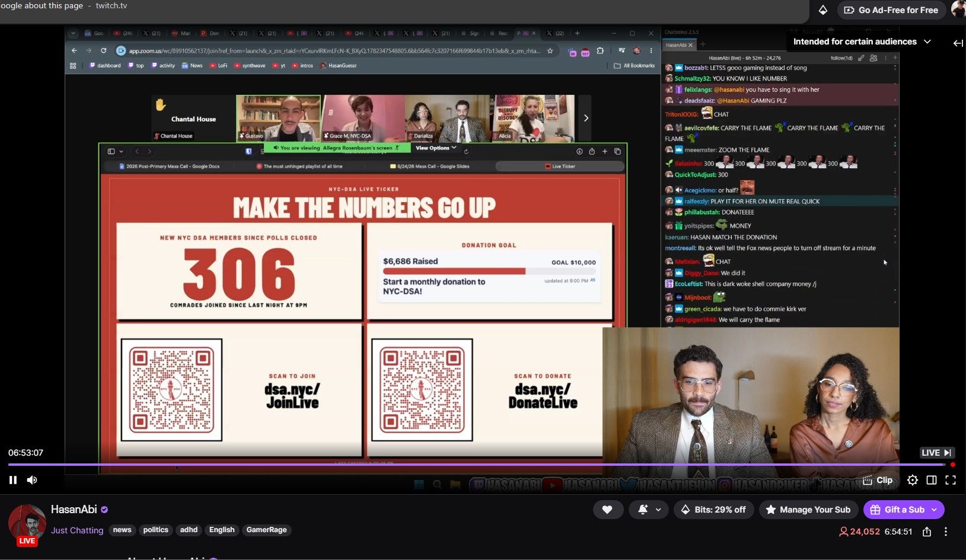Open the News bookmark in streamed browser
Viewport: 966px width, 560px height.
click(x=192, y=66)
